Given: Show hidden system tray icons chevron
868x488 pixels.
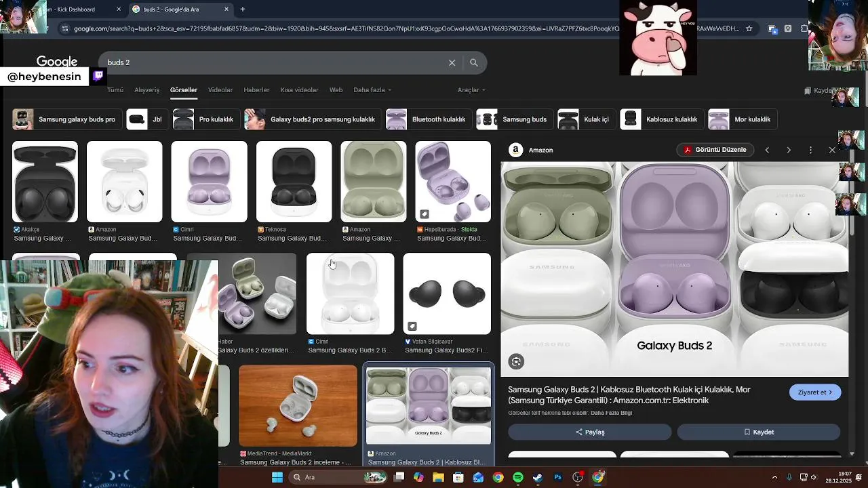Looking at the screenshot, I should pyautogui.click(x=774, y=477).
